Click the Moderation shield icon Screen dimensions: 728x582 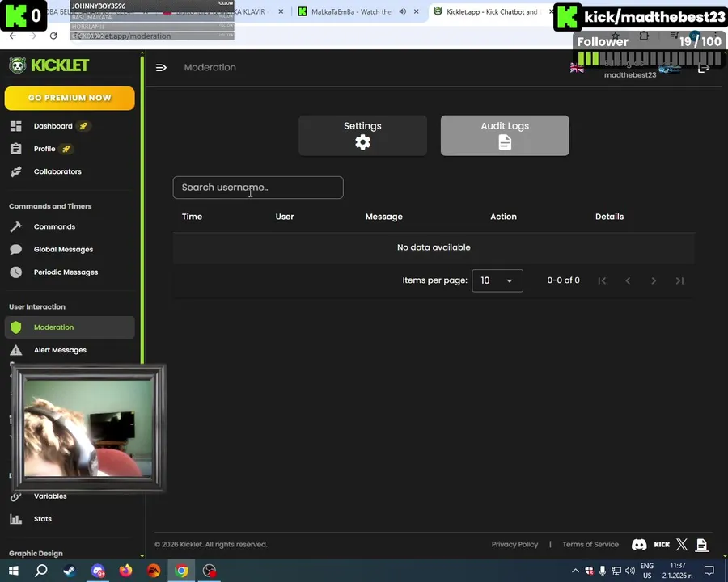(x=16, y=327)
